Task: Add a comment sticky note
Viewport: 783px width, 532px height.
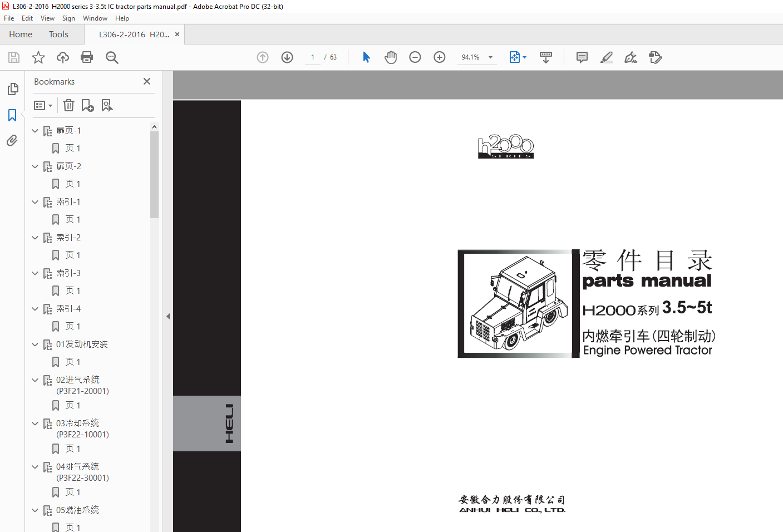Action: 582,57
